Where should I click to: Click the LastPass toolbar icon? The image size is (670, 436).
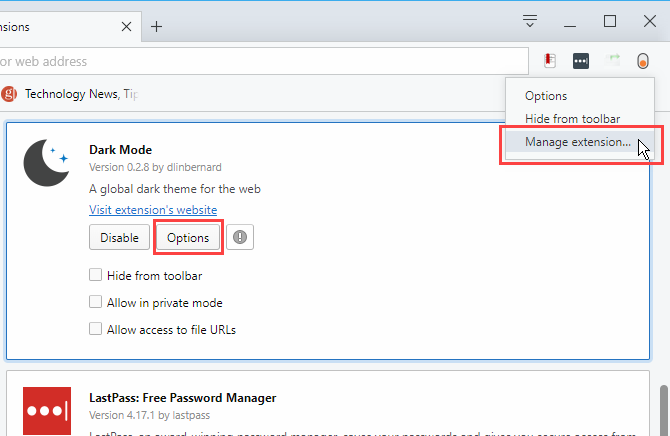[581, 61]
